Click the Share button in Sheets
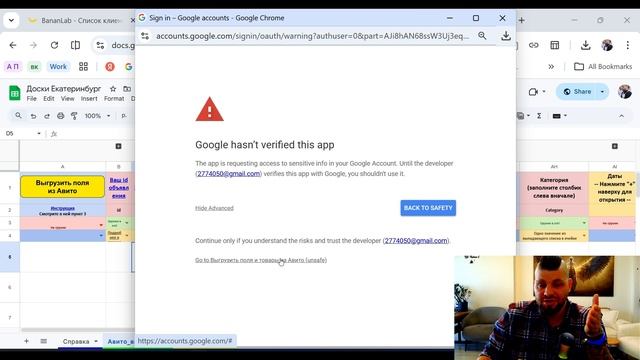This screenshot has height=360, width=640. point(577,92)
